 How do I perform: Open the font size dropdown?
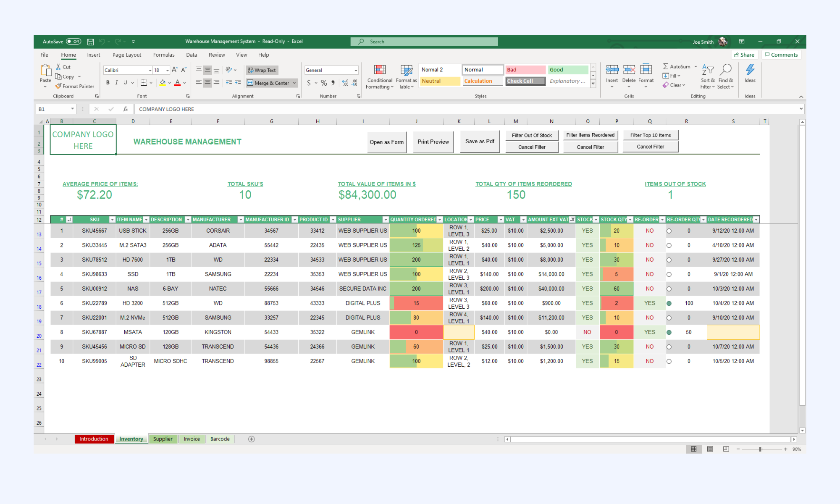click(167, 70)
